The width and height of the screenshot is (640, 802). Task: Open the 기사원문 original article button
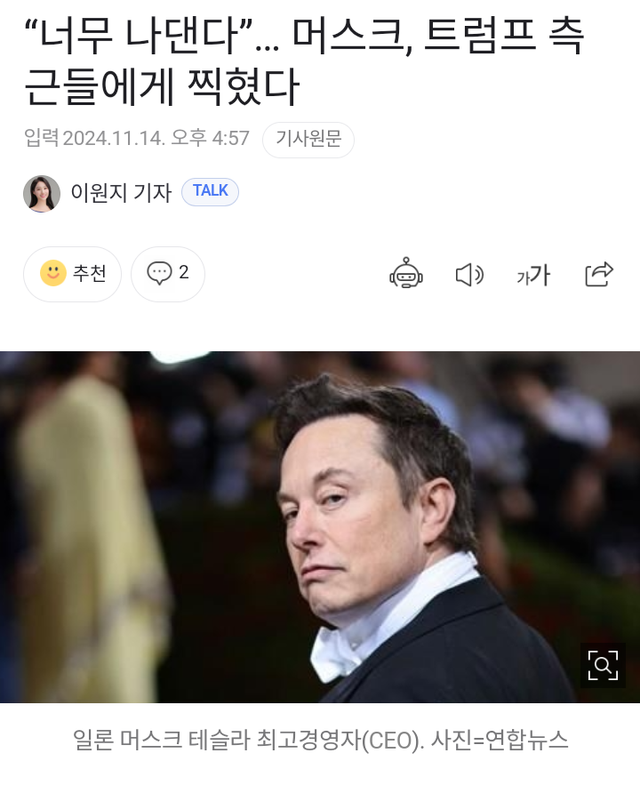coord(308,139)
